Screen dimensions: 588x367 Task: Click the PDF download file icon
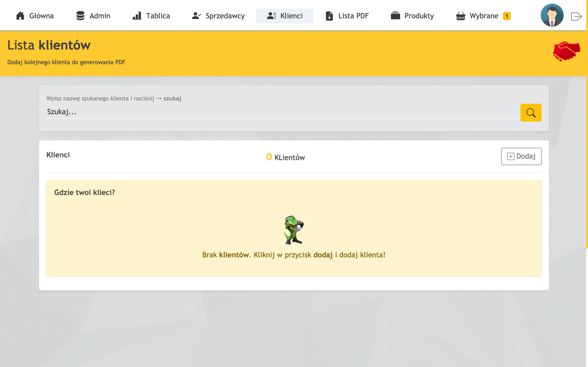click(329, 16)
